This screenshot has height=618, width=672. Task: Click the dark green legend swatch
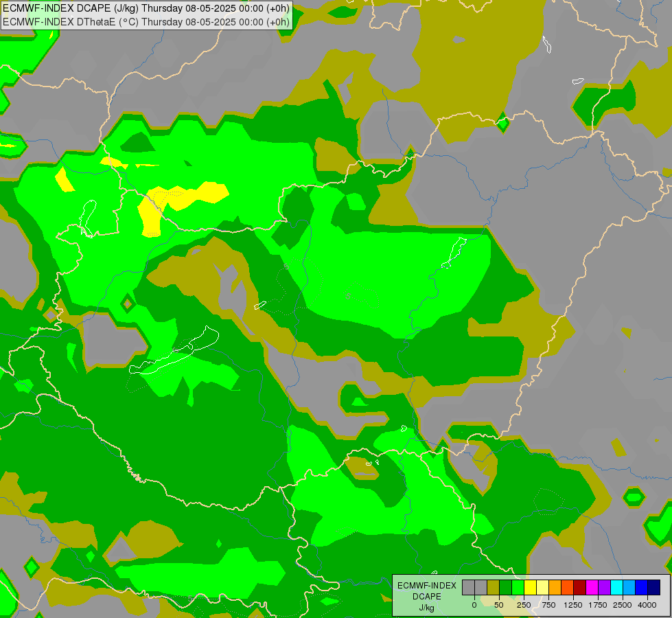[505, 587]
